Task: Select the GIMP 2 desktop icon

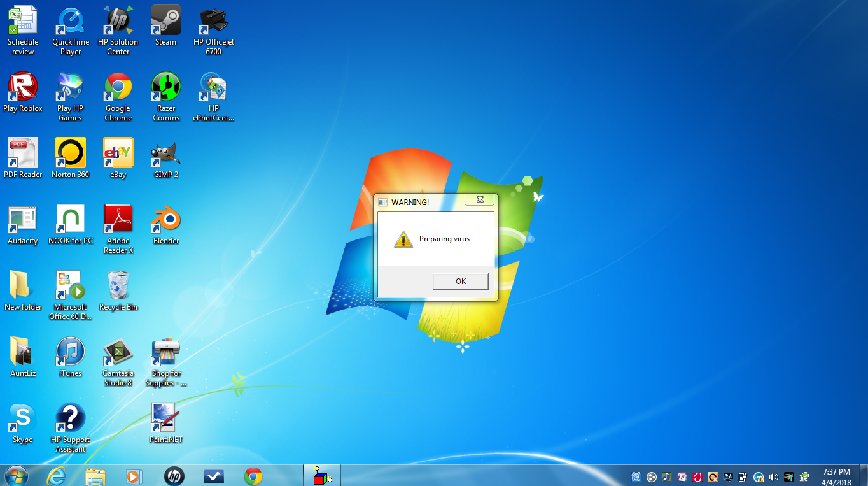Action: (x=166, y=159)
